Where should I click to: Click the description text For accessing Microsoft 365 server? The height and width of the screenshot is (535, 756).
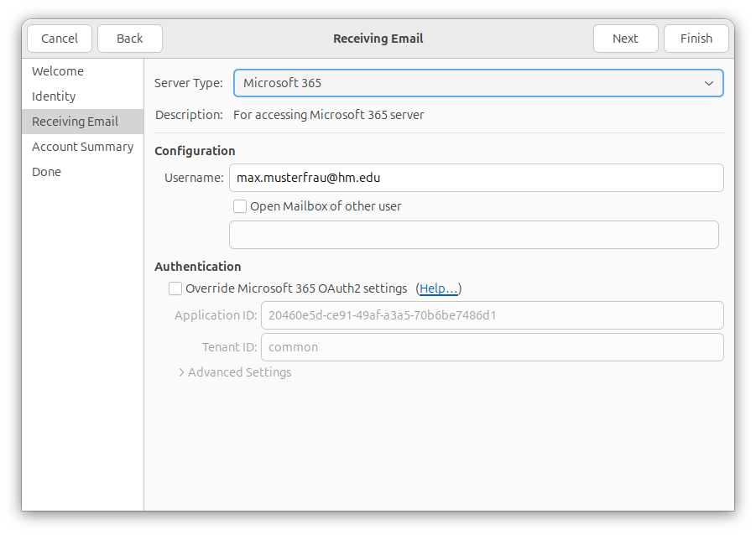click(x=328, y=115)
